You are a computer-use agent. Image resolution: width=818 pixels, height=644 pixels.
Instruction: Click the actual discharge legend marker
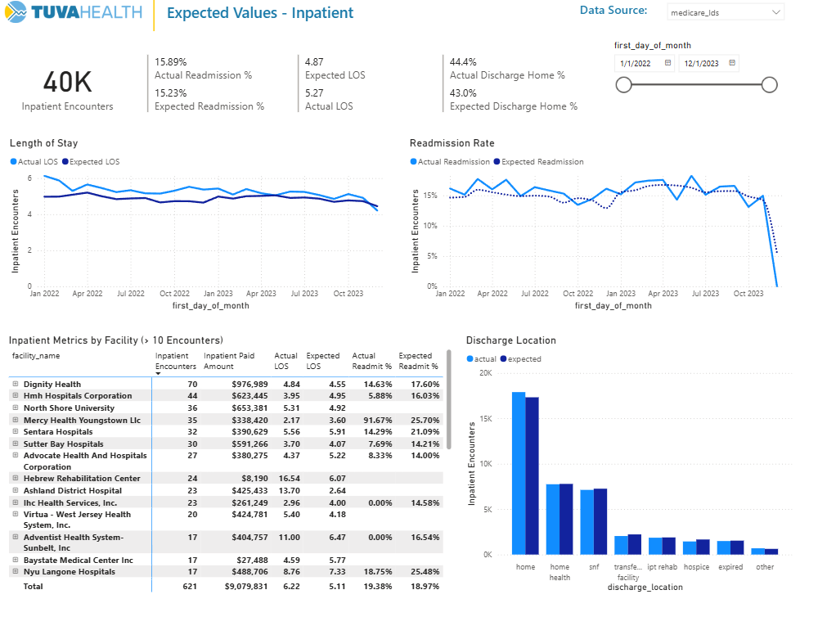470,358
